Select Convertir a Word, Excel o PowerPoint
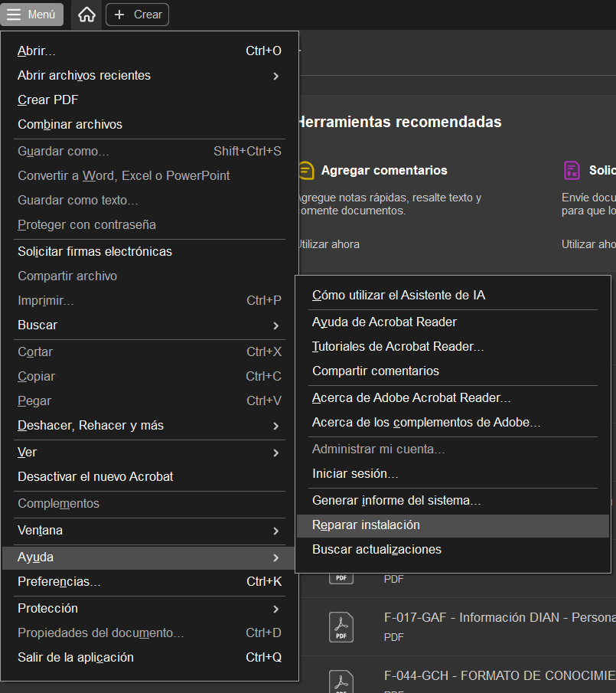Viewport: 616px width, 693px height. [x=149, y=176]
